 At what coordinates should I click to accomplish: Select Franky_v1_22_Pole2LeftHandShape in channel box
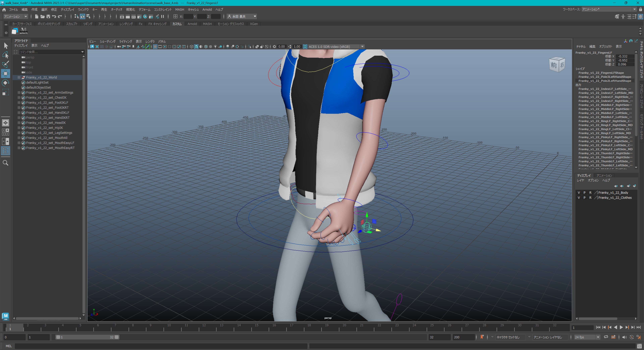605,81
